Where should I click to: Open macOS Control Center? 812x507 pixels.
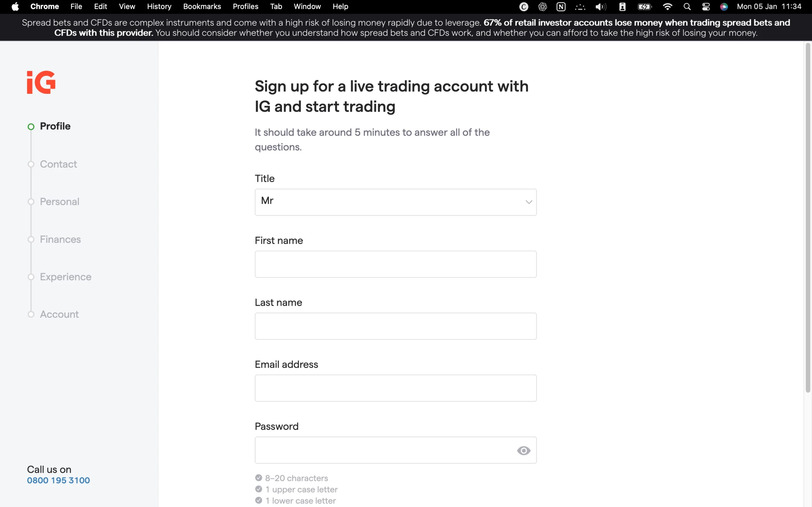tap(706, 6)
